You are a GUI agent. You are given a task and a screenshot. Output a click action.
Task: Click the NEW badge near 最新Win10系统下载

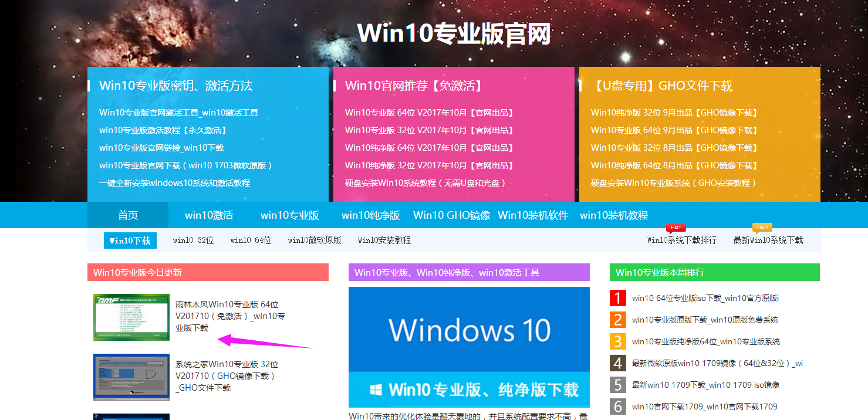pyautogui.click(x=761, y=228)
